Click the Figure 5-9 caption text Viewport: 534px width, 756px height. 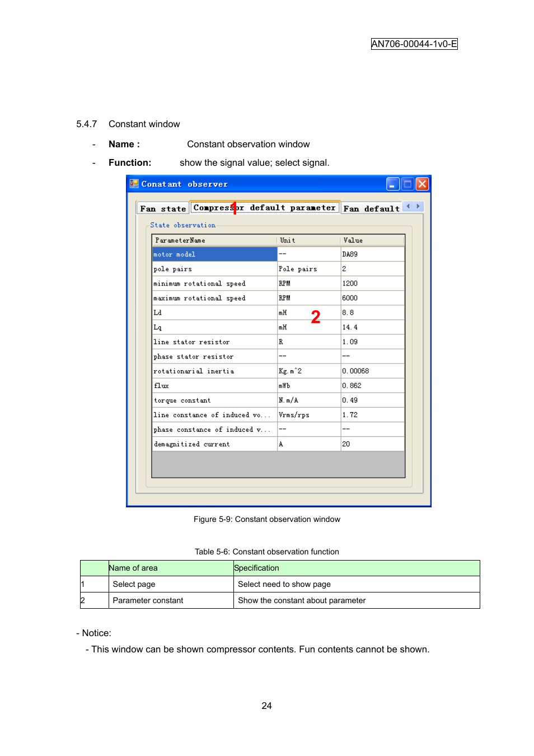point(267,519)
